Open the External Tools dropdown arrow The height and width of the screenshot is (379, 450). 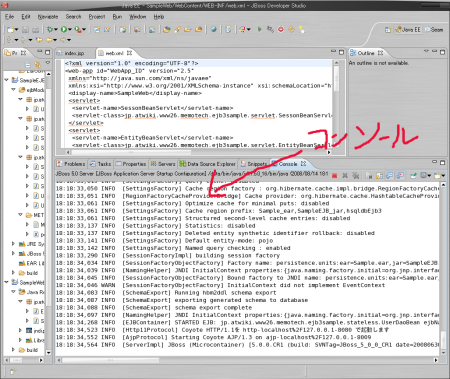coord(84,30)
